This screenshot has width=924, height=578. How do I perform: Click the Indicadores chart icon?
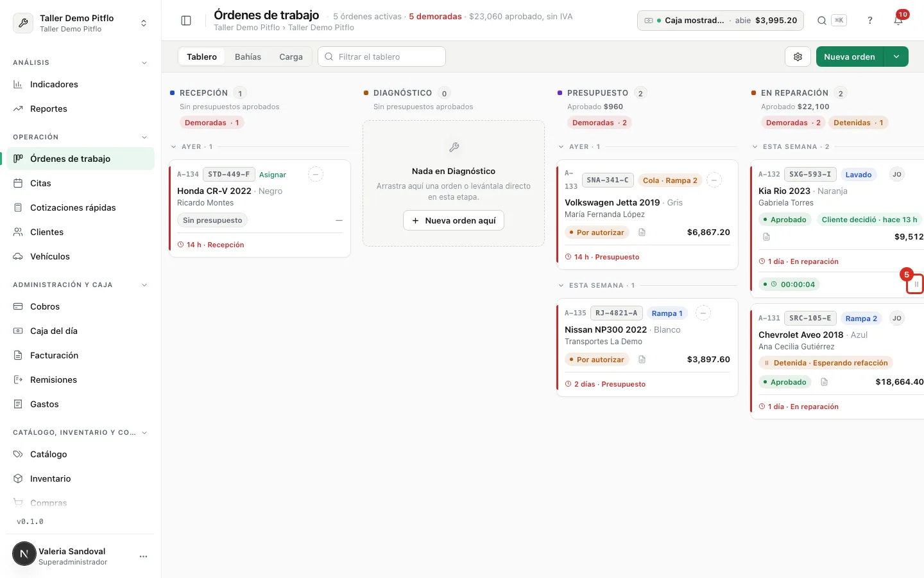pos(18,84)
